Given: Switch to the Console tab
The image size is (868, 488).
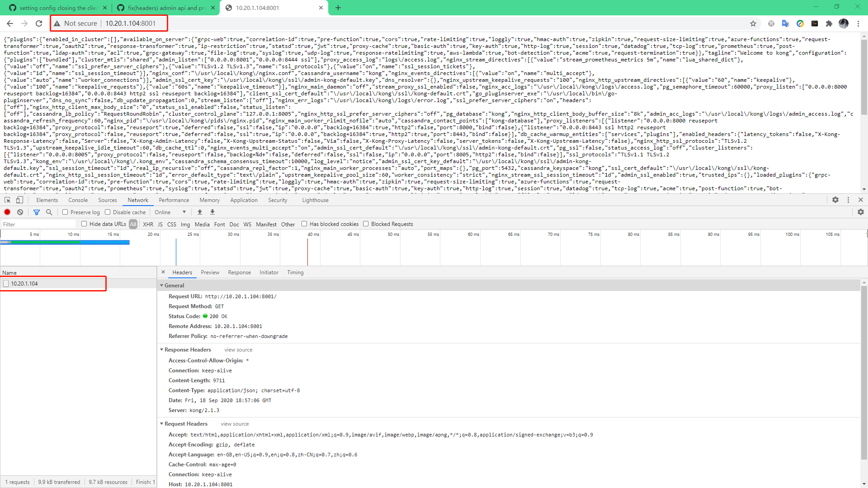Looking at the screenshot, I should 78,200.
